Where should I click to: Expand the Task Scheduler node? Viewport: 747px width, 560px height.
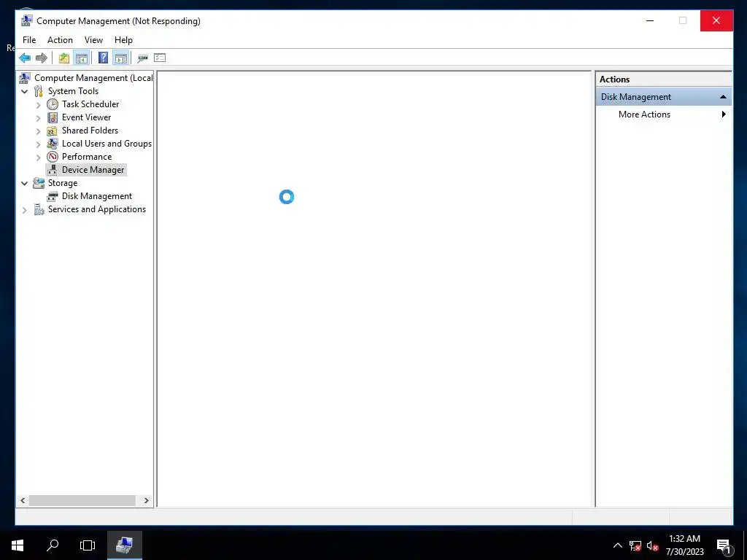tap(38, 105)
